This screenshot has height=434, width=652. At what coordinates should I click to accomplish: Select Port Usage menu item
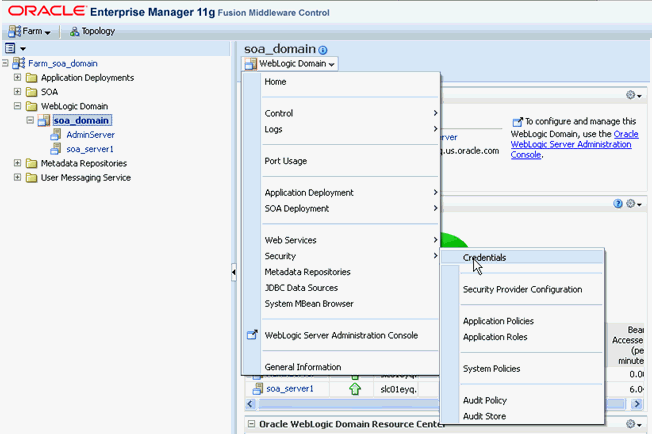tap(286, 161)
